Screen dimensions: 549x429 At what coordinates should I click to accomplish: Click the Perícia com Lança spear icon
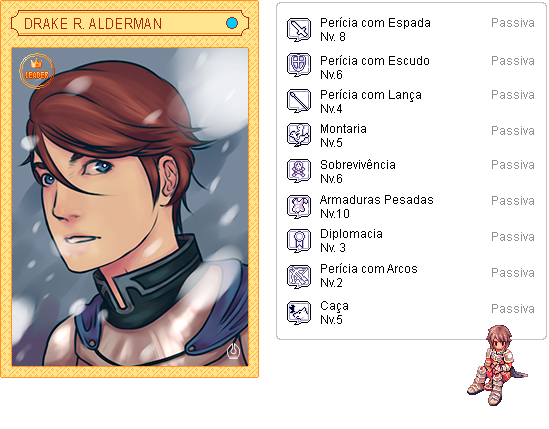click(x=299, y=101)
